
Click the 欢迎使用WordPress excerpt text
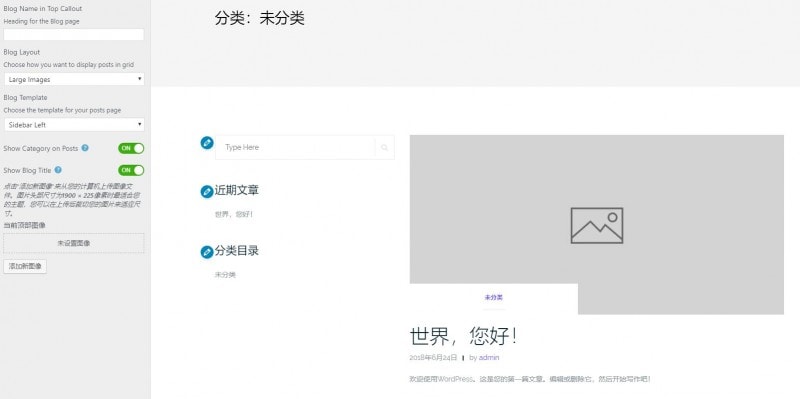click(x=530, y=379)
